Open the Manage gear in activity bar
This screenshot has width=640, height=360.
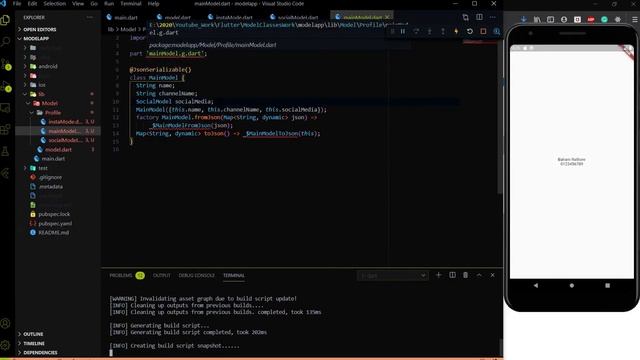tap(5, 345)
